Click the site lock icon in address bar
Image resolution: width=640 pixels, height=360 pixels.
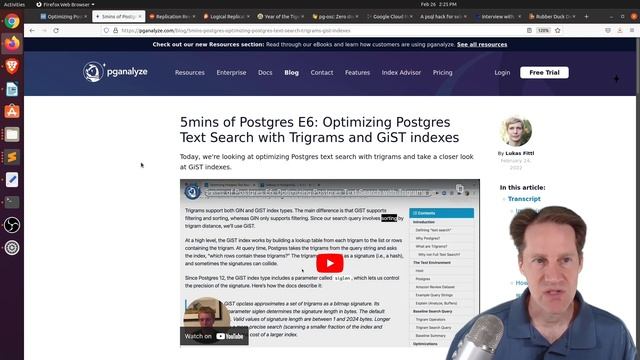click(x=116, y=31)
